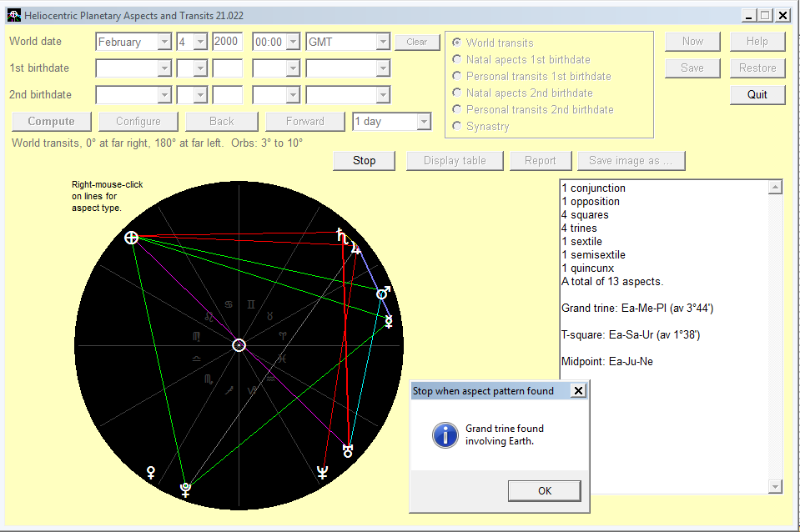The height and width of the screenshot is (532, 800).
Task: Click the Display table button
Action: click(455, 161)
